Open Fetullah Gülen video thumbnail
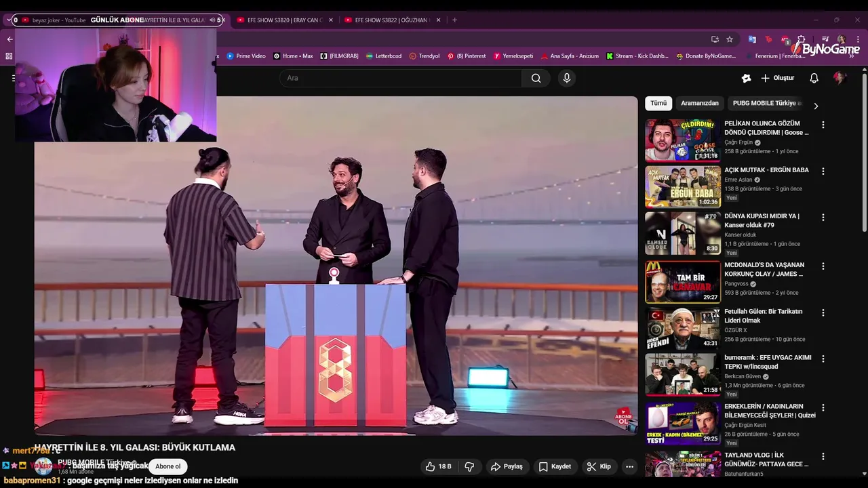 tap(682, 328)
